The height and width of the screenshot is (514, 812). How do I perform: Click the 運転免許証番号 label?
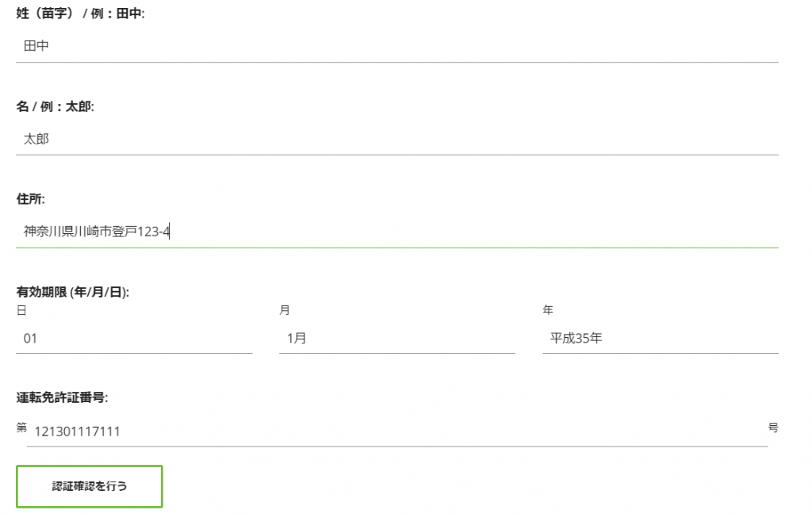(62, 397)
